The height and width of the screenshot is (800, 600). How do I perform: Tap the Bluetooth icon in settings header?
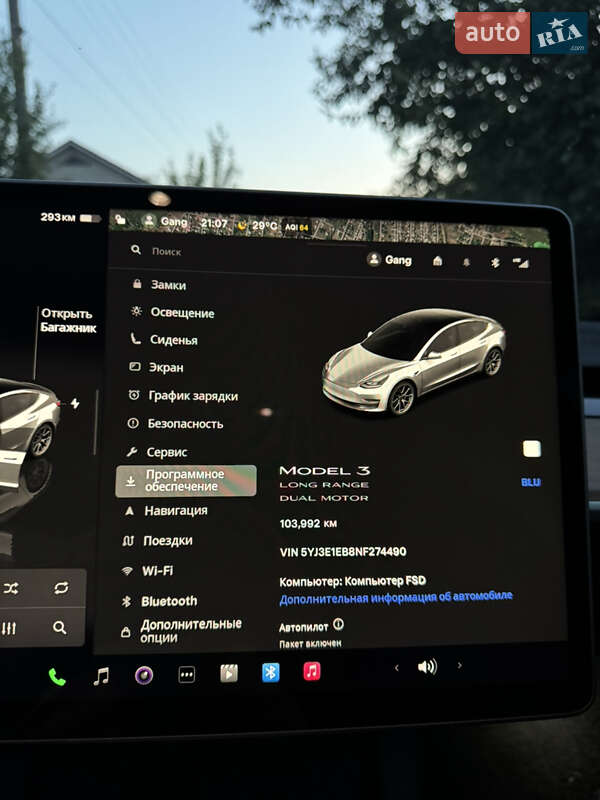click(x=494, y=263)
